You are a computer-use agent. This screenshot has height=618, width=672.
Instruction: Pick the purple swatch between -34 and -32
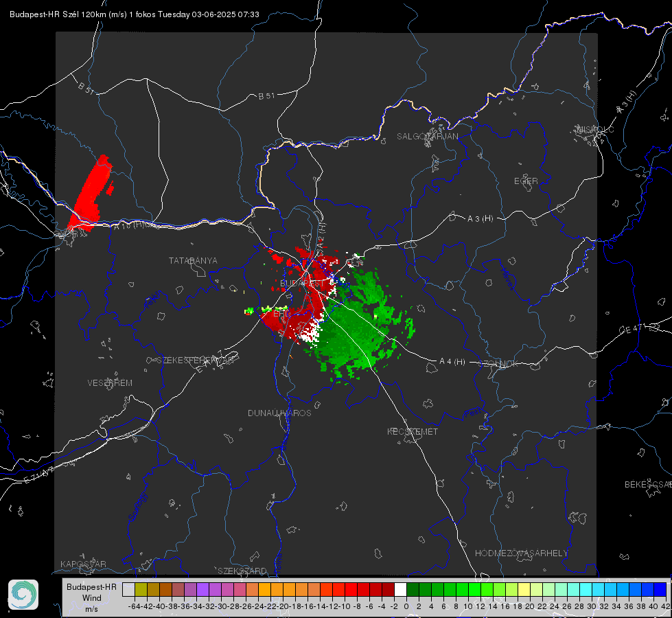point(202,590)
